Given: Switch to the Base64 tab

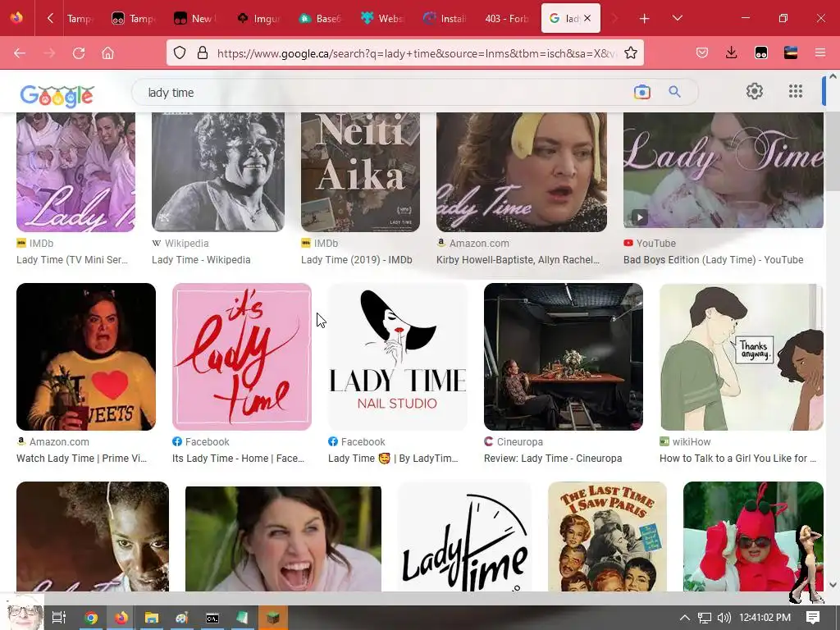Looking at the screenshot, I should [x=321, y=19].
